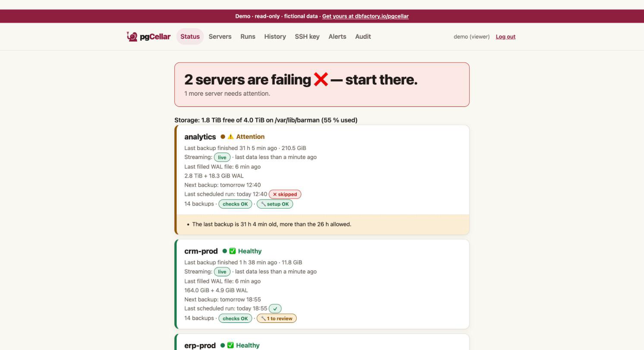This screenshot has height=350, width=644.
Task: Open the SSH key page
Action: (x=307, y=37)
